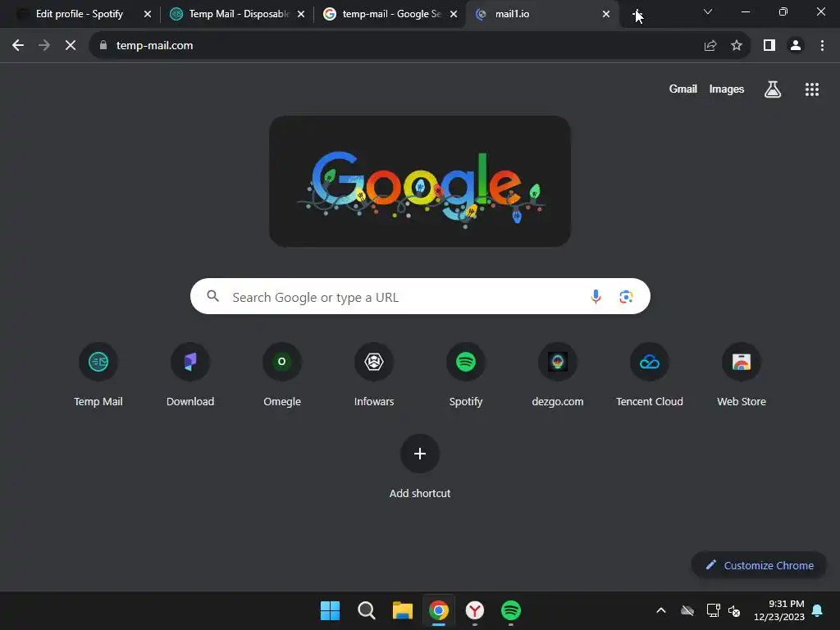840x630 pixels.
Task: Open the Chrome profile menu
Action: (796, 46)
